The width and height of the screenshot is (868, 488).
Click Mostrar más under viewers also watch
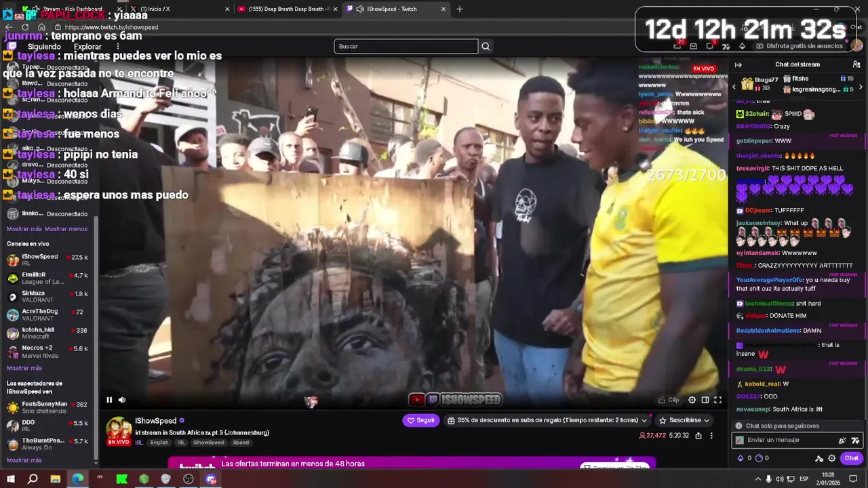tap(24, 460)
